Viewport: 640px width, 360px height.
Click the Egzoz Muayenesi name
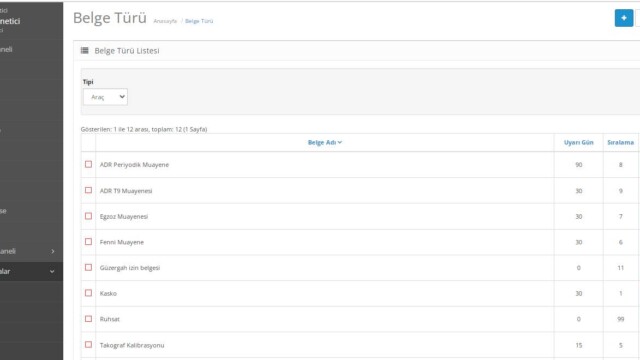124,217
